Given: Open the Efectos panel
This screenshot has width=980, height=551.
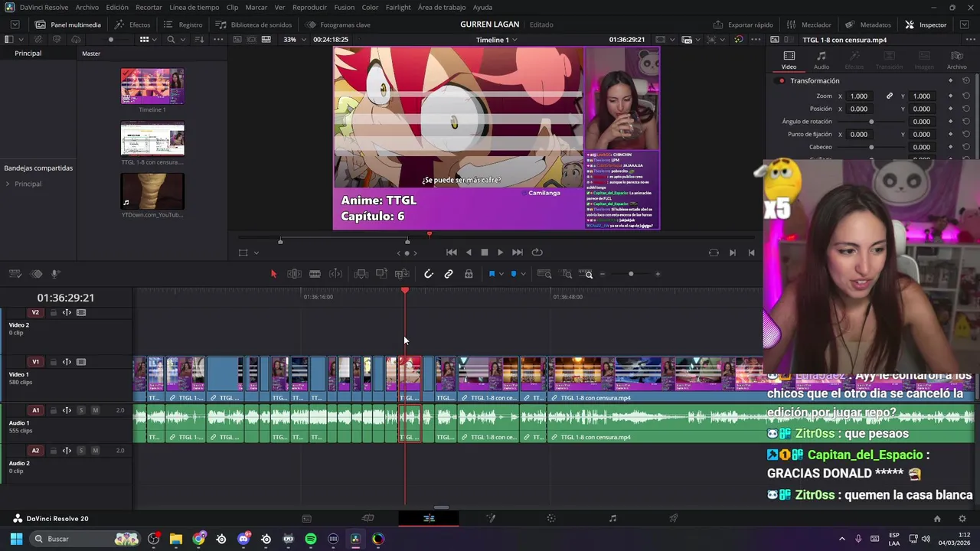Looking at the screenshot, I should click(x=132, y=24).
